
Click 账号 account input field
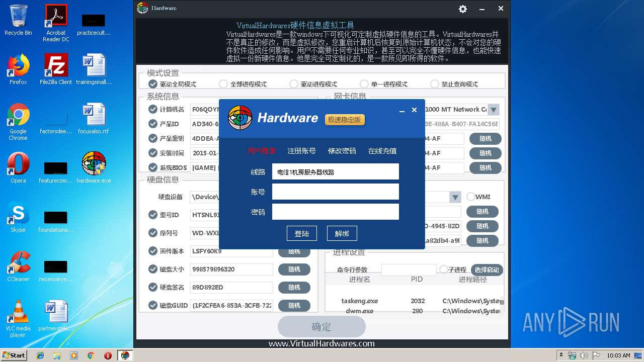336,192
